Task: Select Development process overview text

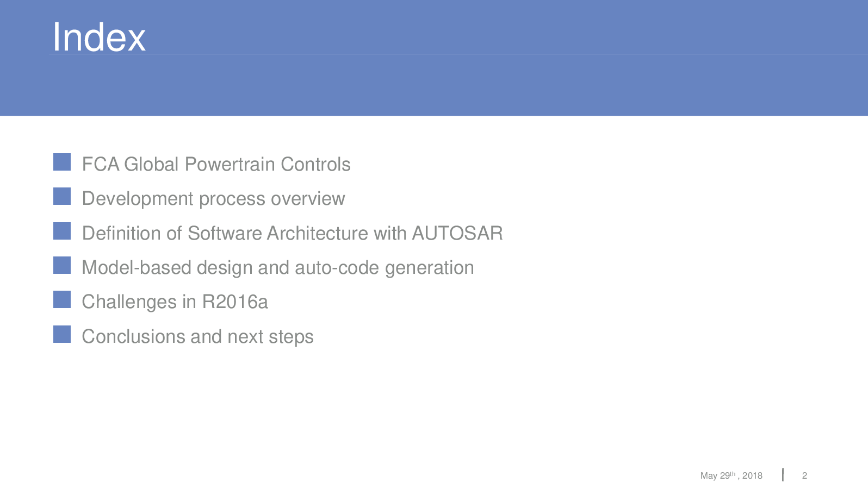Action: [x=213, y=199]
